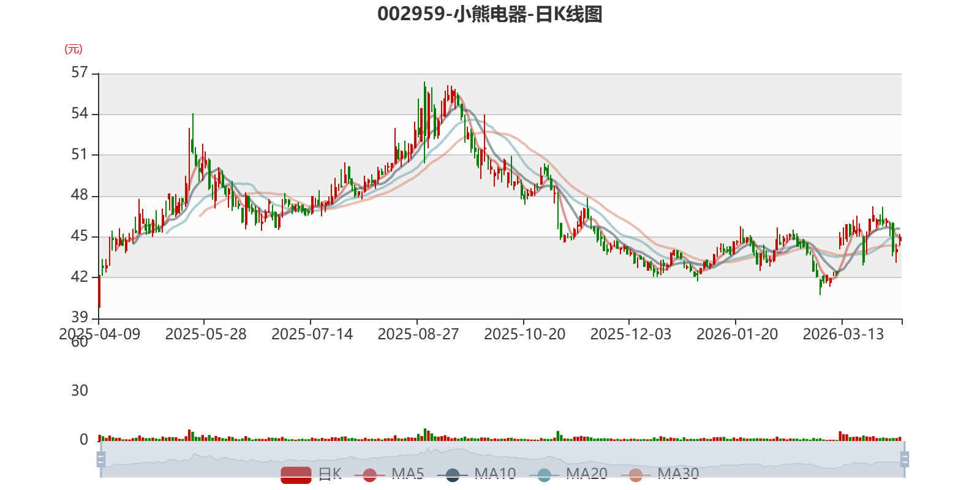Select the 45 price axis label
The image size is (980, 490).
(x=80, y=236)
